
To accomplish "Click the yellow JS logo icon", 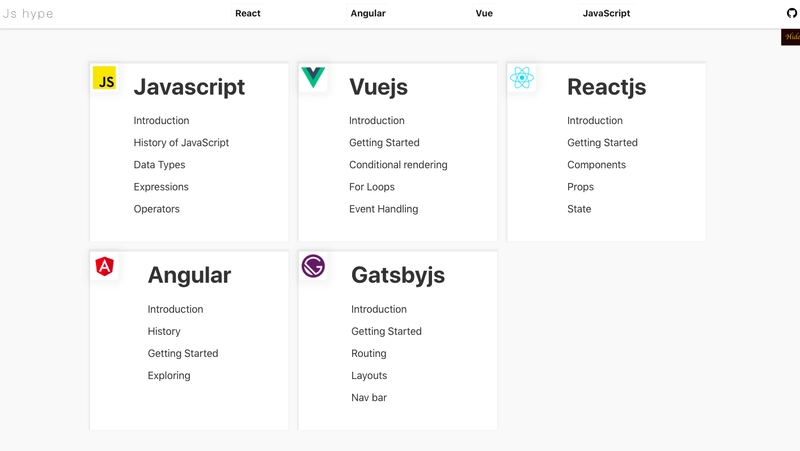I will coord(105,78).
